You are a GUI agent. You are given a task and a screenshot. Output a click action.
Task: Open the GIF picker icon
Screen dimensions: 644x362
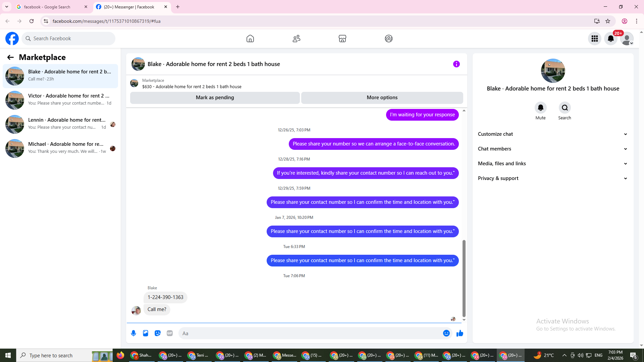(170, 333)
